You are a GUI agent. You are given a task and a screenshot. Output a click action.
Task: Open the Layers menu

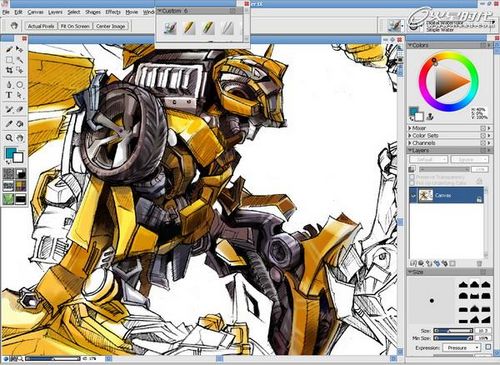[x=55, y=12]
